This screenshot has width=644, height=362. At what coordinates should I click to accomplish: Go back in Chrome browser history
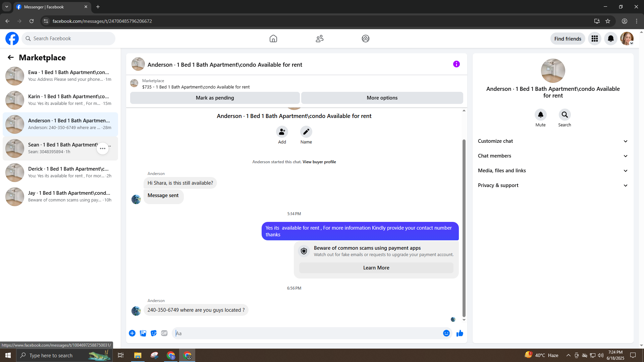[x=7, y=21]
